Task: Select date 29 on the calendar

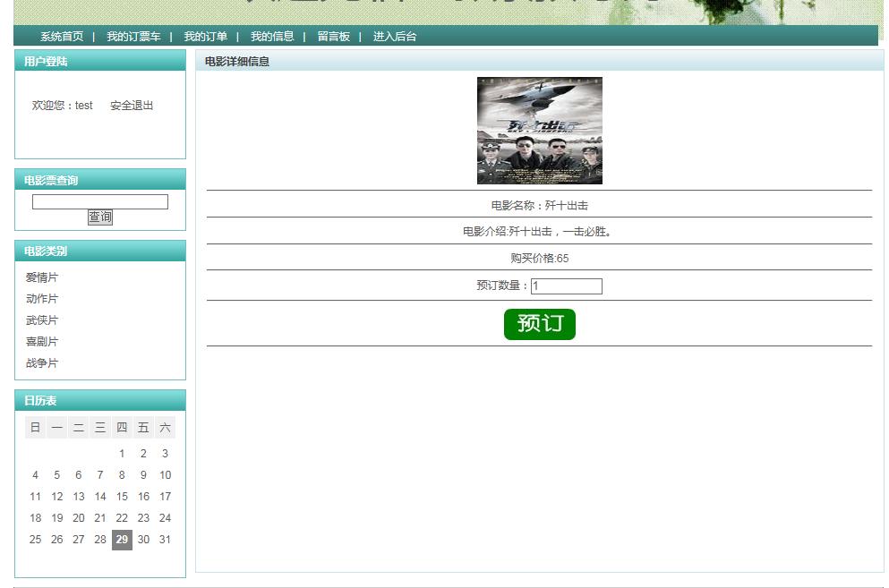Action: coord(122,540)
